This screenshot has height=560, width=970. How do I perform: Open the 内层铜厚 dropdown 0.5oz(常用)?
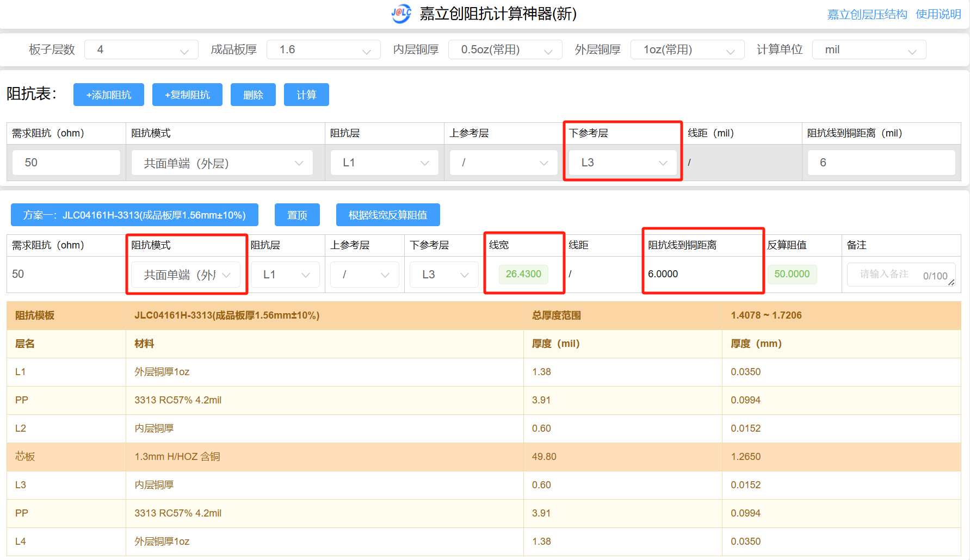click(505, 50)
